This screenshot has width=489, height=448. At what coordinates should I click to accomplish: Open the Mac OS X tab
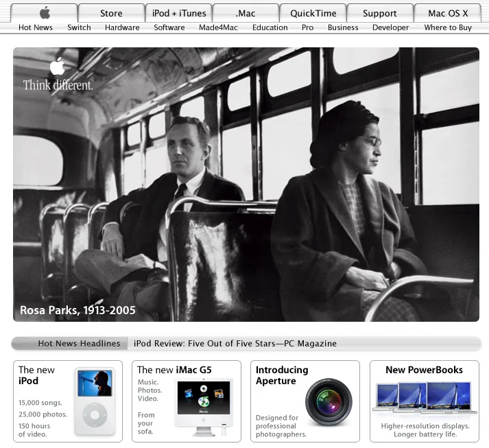coord(448,13)
